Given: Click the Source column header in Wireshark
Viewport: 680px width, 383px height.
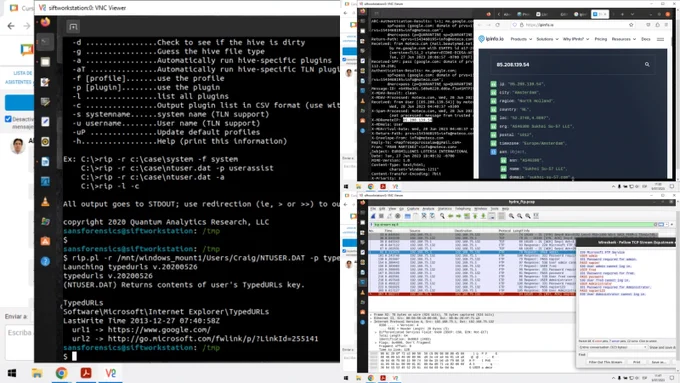Looking at the screenshot, I should (415, 231).
